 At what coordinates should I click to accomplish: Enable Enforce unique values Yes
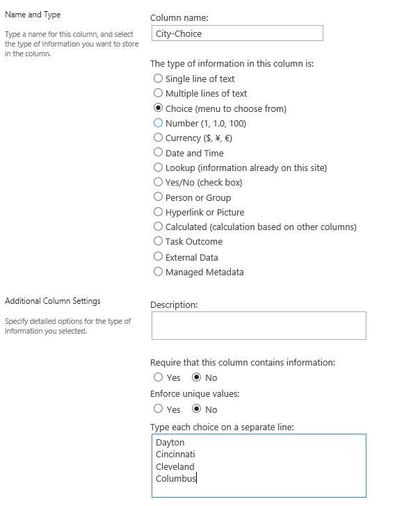159,409
